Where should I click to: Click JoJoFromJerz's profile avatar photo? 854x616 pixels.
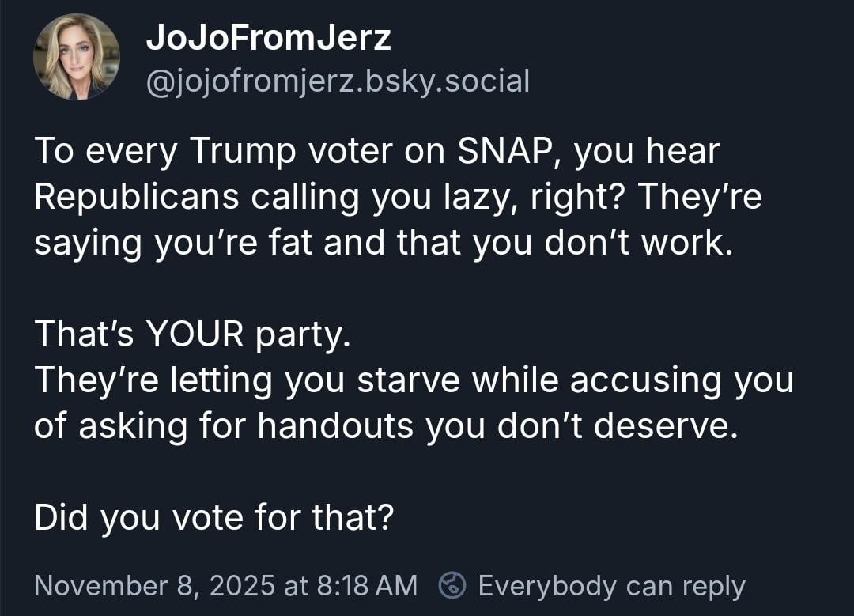76,58
